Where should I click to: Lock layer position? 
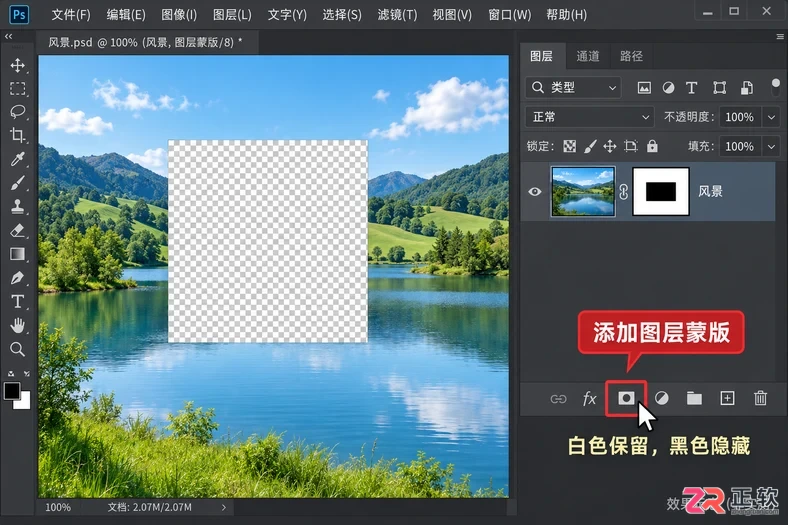610,146
